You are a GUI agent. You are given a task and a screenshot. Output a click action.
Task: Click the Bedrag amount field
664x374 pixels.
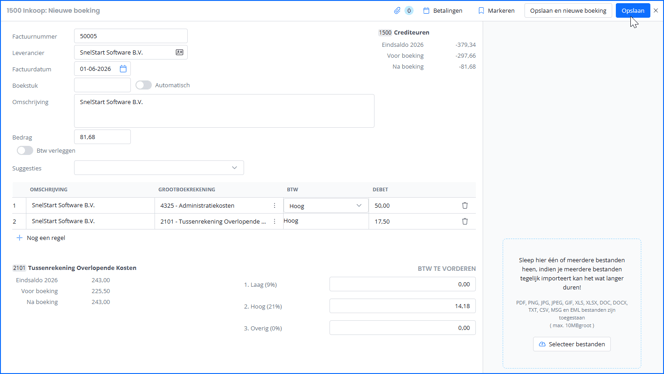pos(102,137)
